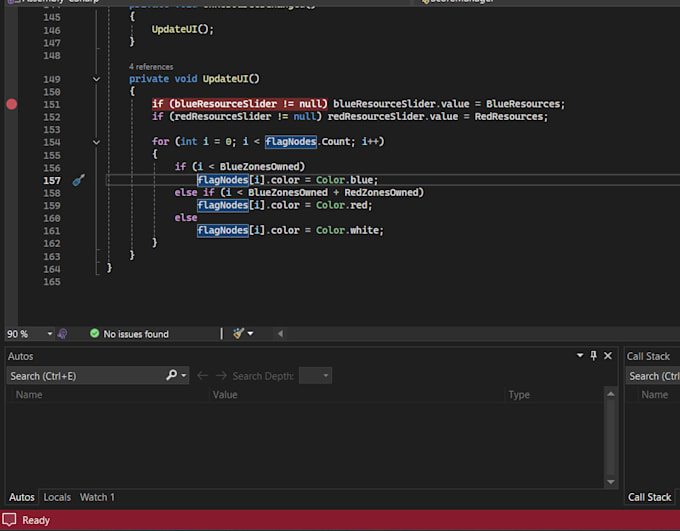Screen dimensions: 680x531
Task: Click the green No issues found checkmark
Action: pyautogui.click(x=95, y=334)
